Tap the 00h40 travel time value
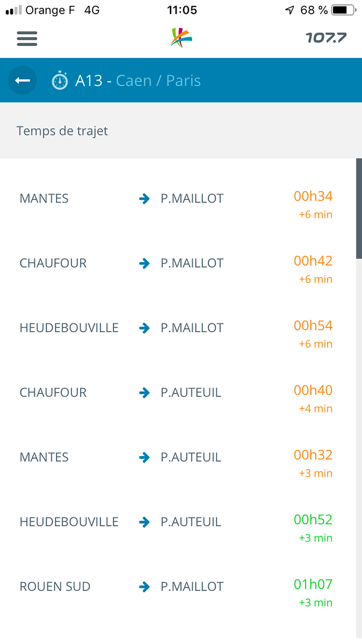The height and width of the screenshot is (644, 362). [313, 390]
